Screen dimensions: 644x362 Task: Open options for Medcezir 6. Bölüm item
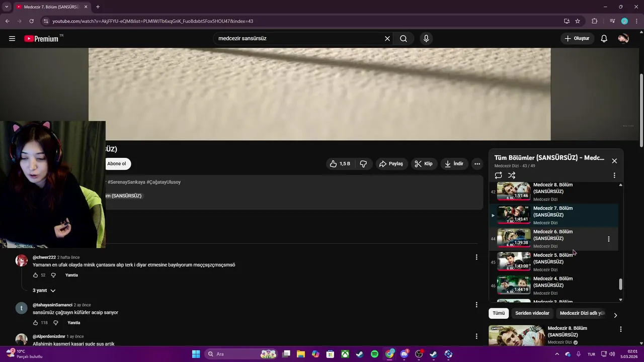click(609, 239)
